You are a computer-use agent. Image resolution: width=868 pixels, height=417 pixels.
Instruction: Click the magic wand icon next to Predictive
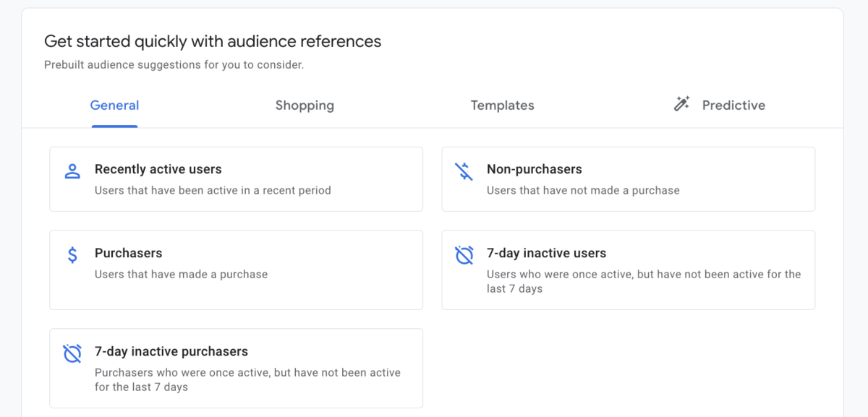pos(681,104)
